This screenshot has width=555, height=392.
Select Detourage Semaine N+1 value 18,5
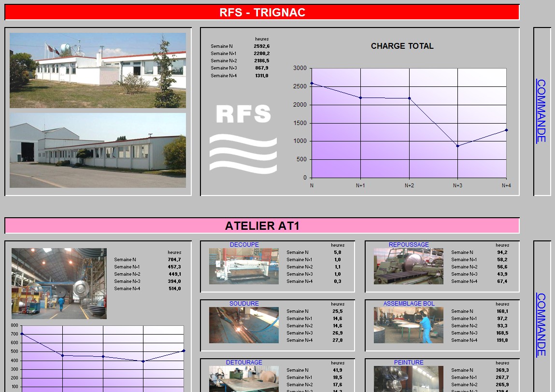337,378
